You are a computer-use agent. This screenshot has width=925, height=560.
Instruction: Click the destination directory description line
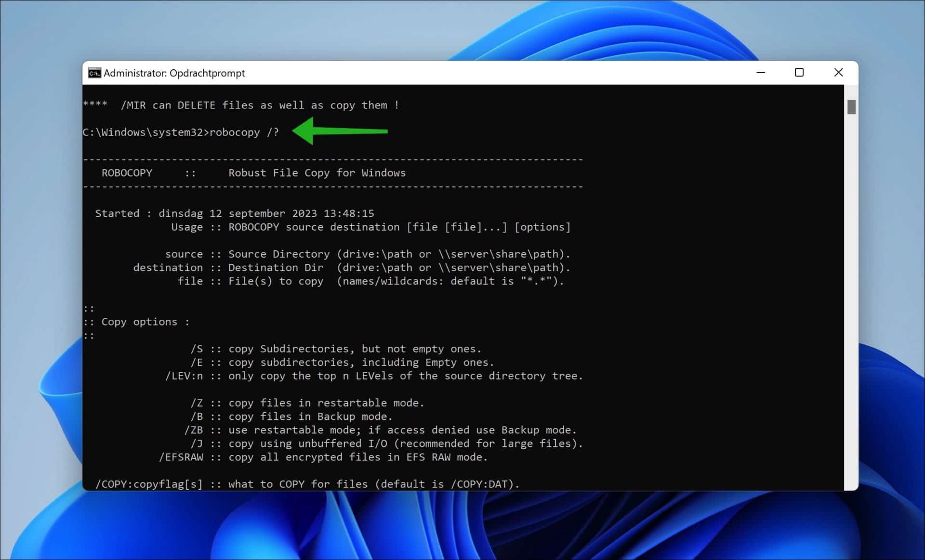[x=352, y=267]
